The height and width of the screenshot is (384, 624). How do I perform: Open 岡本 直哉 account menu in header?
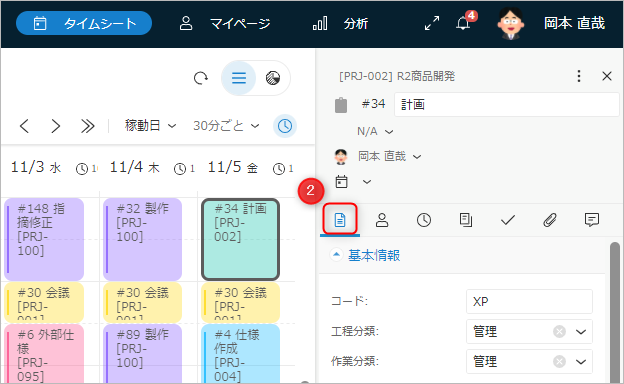coord(574,23)
